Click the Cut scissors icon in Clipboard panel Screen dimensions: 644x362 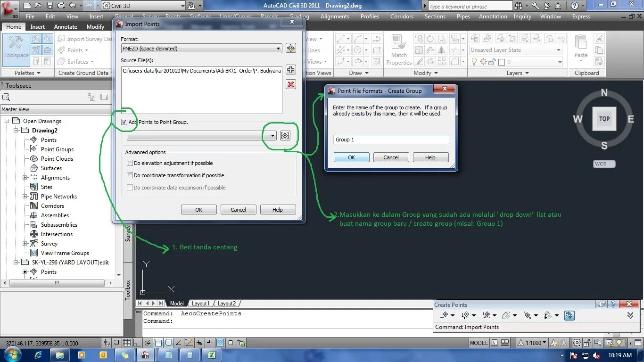tap(599, 39)
